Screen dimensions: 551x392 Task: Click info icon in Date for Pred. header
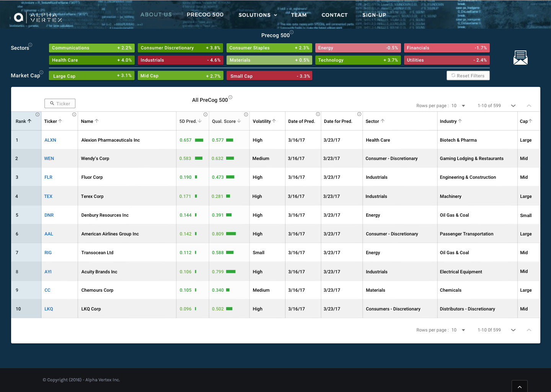click(x=359, y=114)
